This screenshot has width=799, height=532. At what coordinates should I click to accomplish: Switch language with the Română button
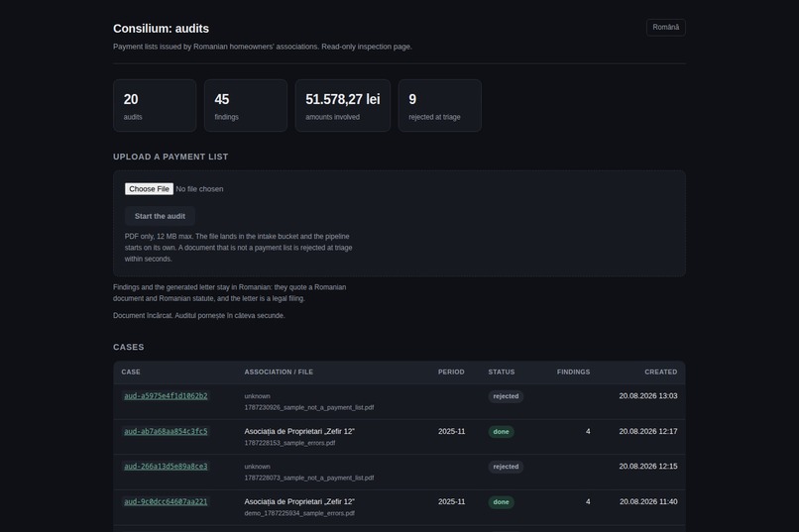coord(665,28)
